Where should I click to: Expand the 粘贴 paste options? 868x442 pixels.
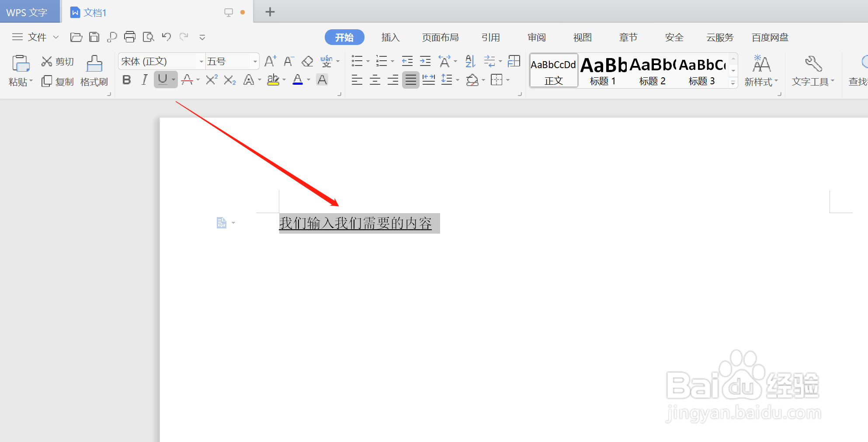(21, 82)
